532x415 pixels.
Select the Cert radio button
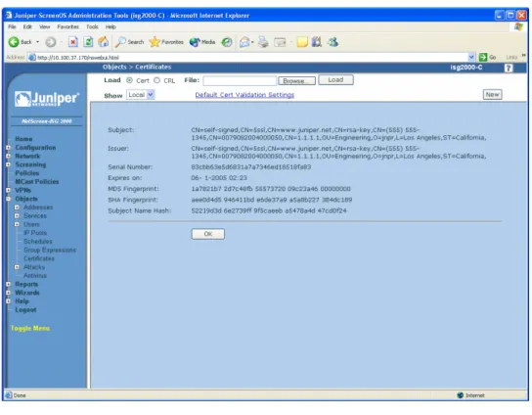(129, 80)
